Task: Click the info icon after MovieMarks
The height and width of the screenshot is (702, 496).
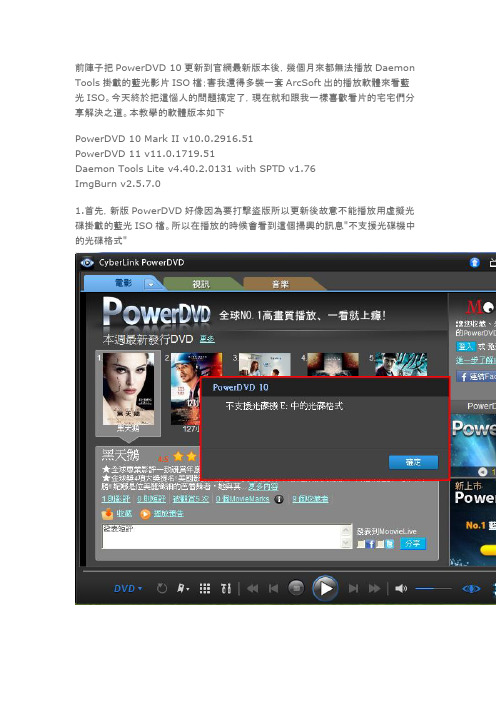Action: click(x=279, y=499)
